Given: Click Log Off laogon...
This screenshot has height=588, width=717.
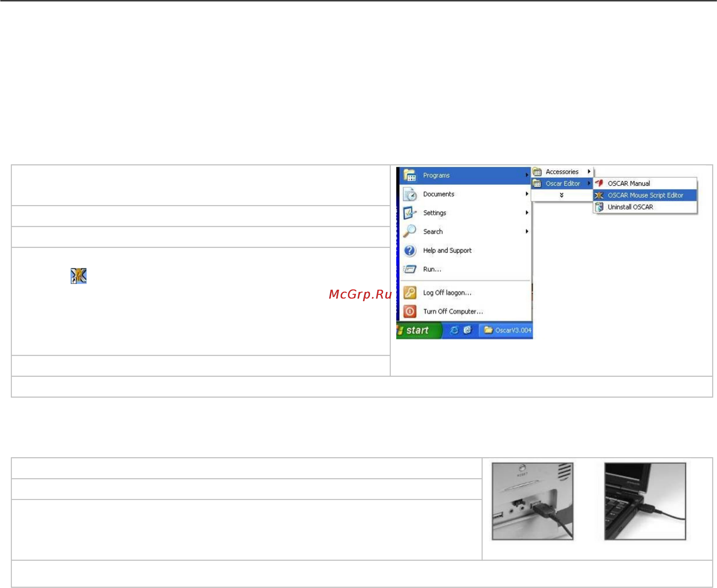Looking at the screenshot, I should tap(465, 293).
